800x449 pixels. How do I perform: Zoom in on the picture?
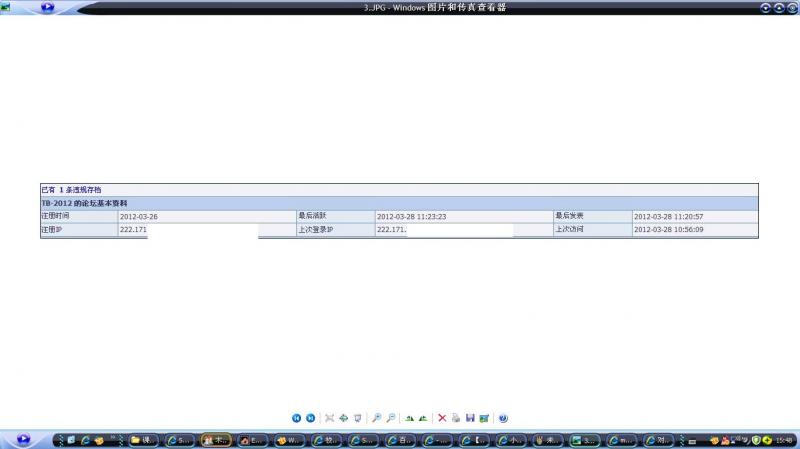click(x=377, y=418)
